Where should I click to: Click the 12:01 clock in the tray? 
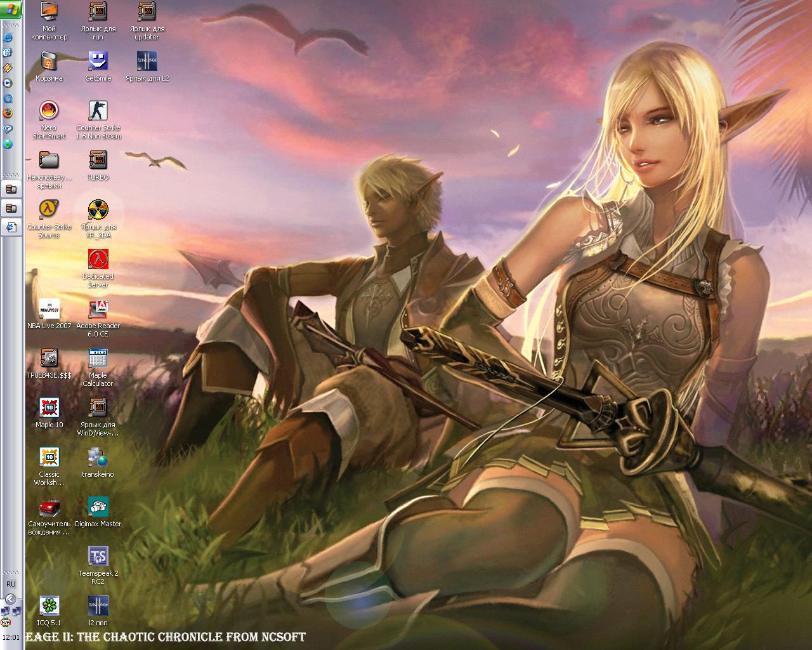click(11, 637)
